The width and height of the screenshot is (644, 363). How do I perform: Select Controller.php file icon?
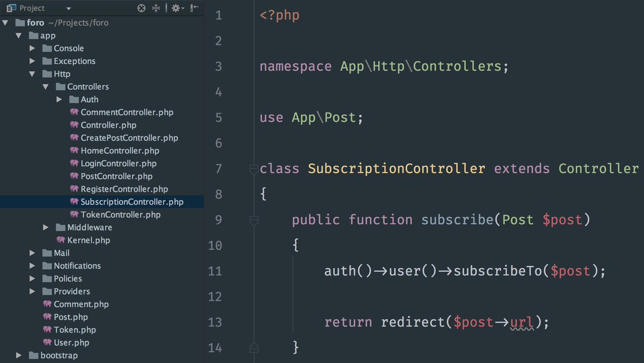[74, 125]
